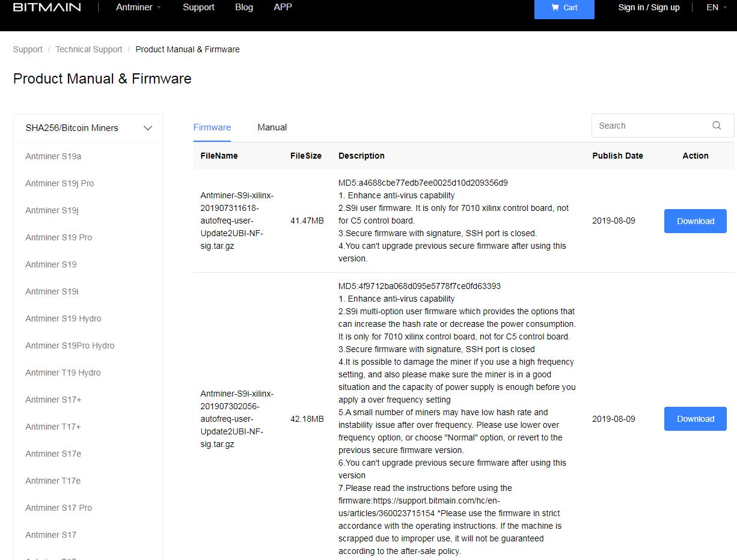737x560 pixels.
Task: Download the 42.18MB S9i firmware
Action: click(695, 419)
